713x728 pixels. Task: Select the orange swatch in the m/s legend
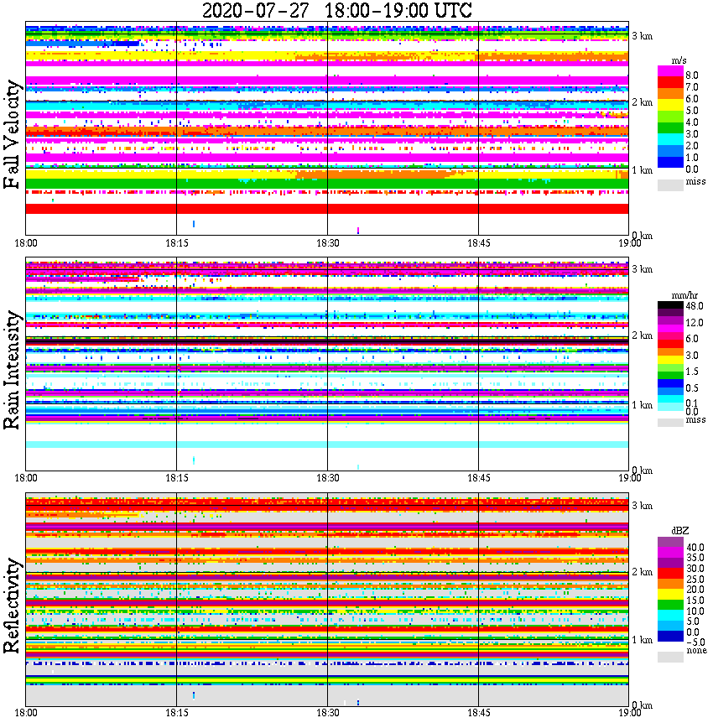point(670,93)
